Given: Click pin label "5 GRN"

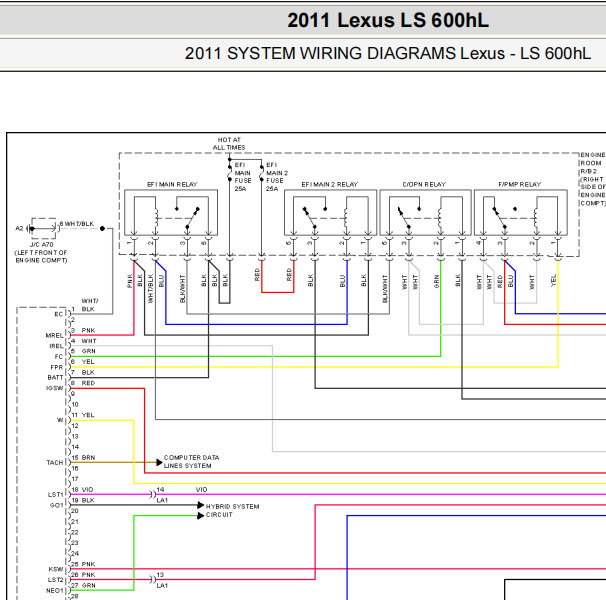Looking at the screenshot, I should 83,351.
